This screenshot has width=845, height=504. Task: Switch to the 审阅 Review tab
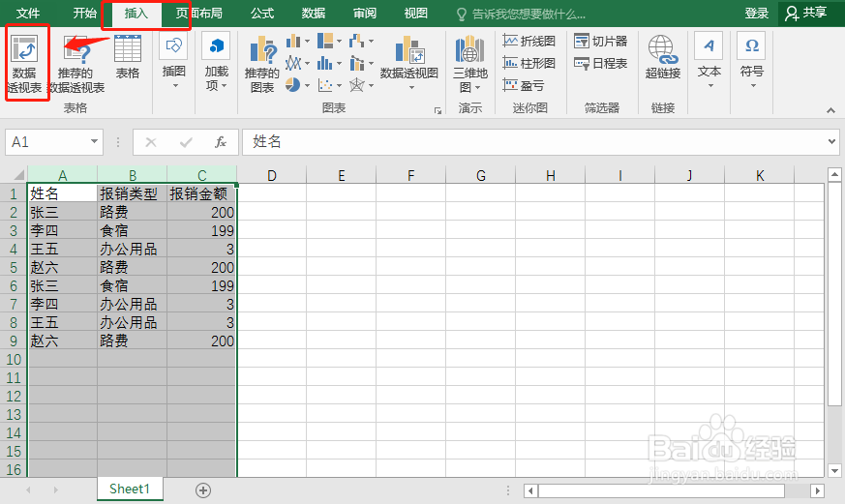(365, 13)
